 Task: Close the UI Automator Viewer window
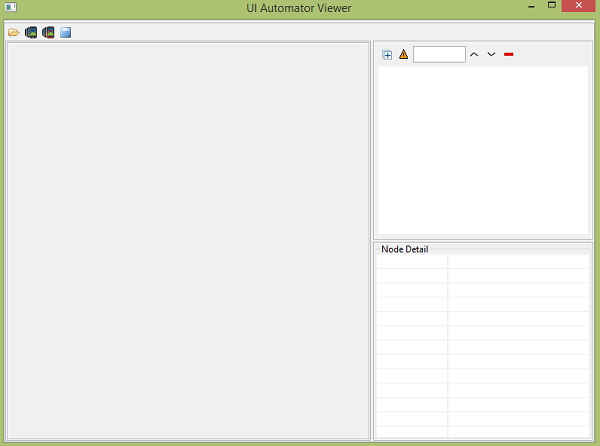tap(579, 5)
